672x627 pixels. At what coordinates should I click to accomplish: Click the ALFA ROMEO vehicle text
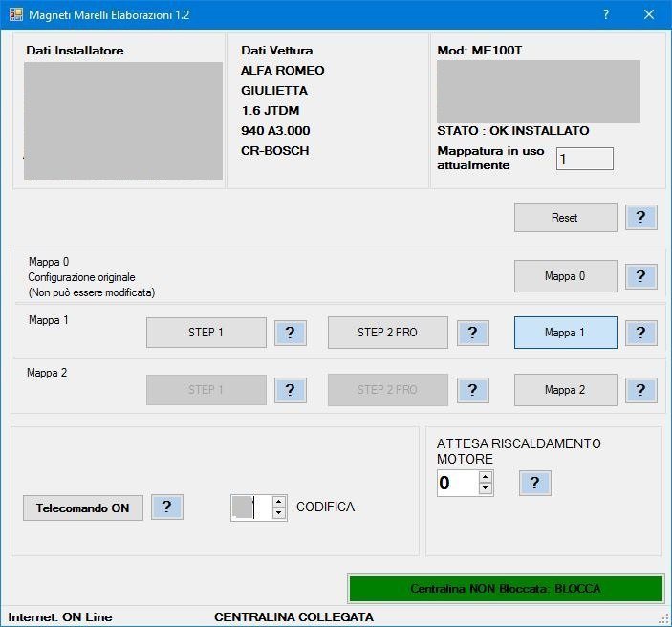tap(282, 71)
